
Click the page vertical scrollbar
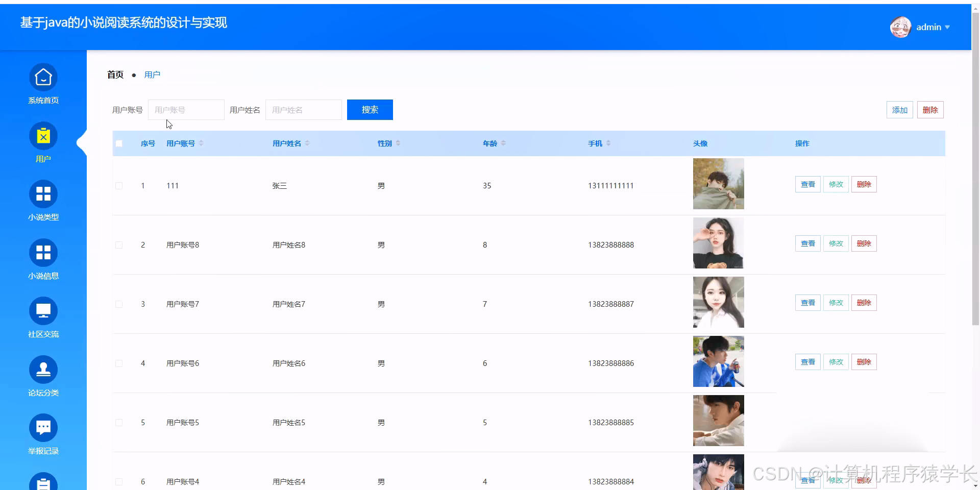click(975, 168)
